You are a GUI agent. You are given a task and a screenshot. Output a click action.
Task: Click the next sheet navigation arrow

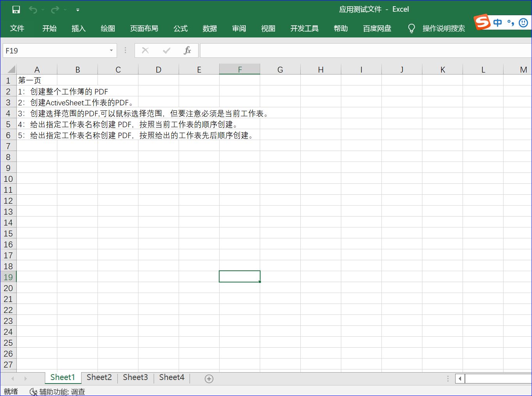point(26,378)
